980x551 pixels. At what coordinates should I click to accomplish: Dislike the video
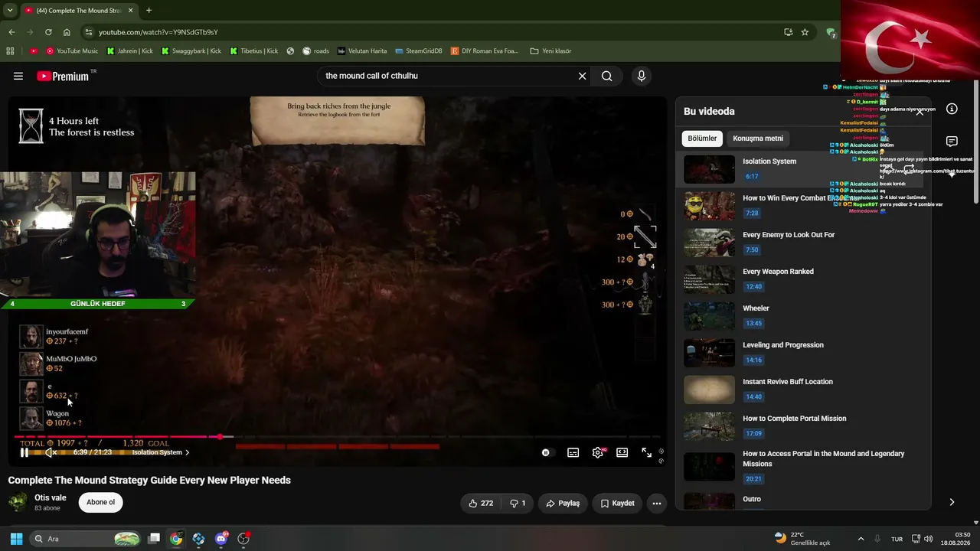click(518, 503)
